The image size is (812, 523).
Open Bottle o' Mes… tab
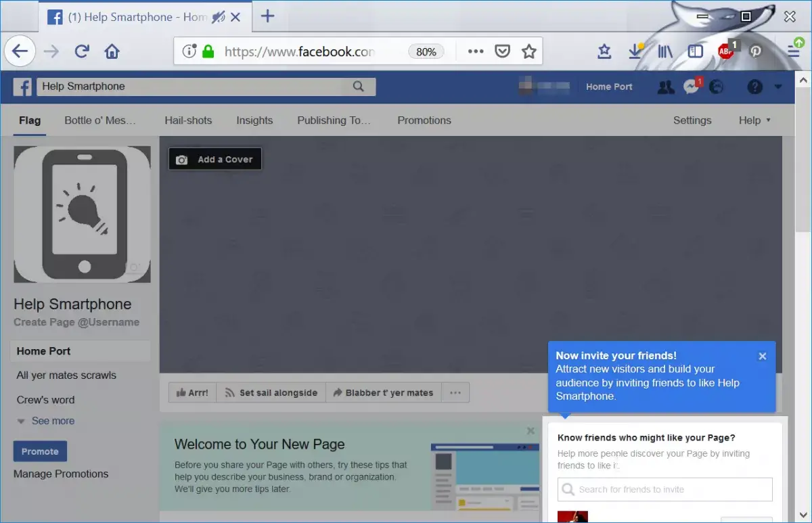(x=100, y=120)
